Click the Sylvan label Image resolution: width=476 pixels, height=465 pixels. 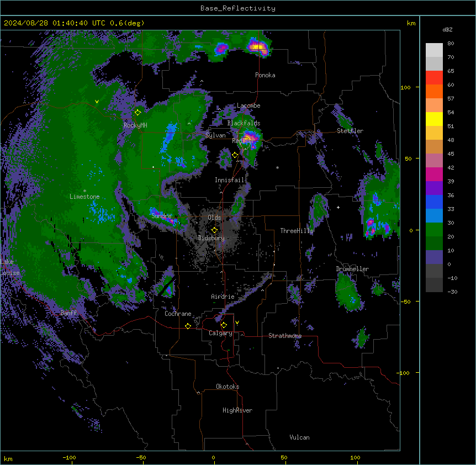click(215, 135)
